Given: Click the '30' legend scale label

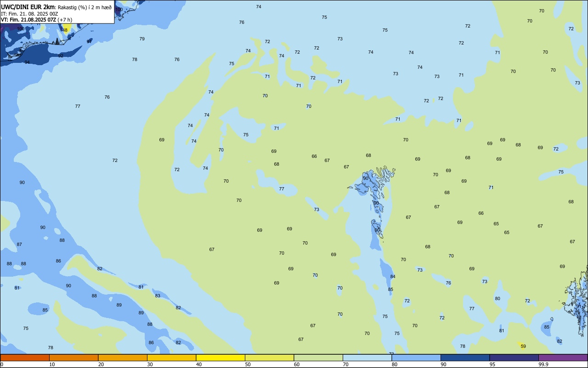Looking at the screenshot, I should [x=150, y=364].
